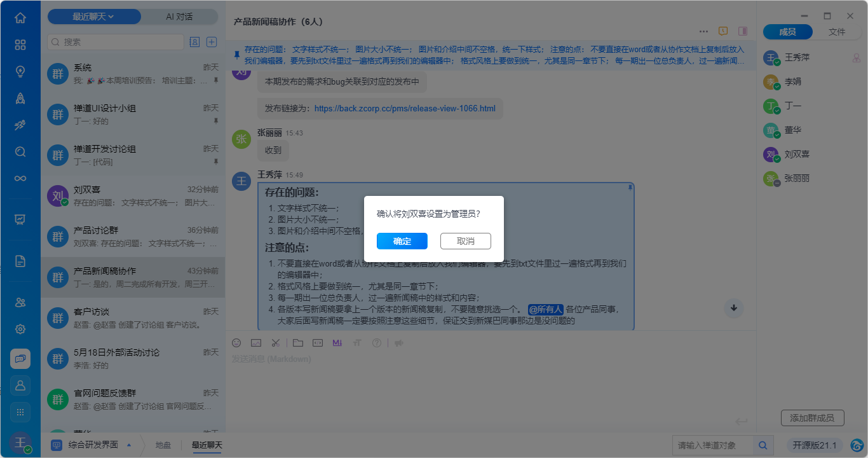Image resolution: width=868 pixels, height=458 pixels.
Task: Open the orange history icon in chat header
Action: pyautogui.click(x=723, y=31)
